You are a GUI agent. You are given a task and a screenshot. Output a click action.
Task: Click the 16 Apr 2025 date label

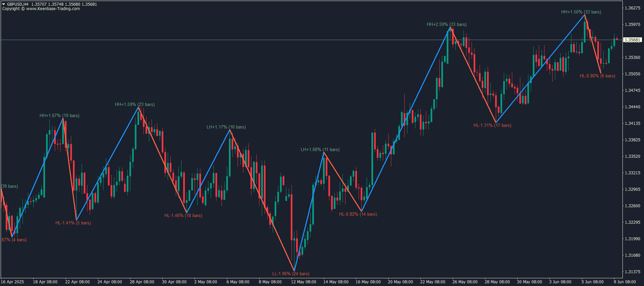12,282
